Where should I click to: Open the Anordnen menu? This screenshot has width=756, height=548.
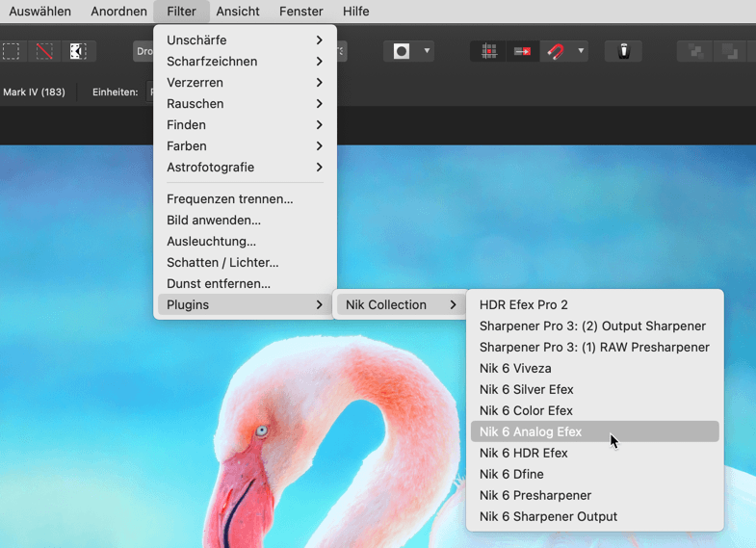pyautogui.click(x=118, y=12)
